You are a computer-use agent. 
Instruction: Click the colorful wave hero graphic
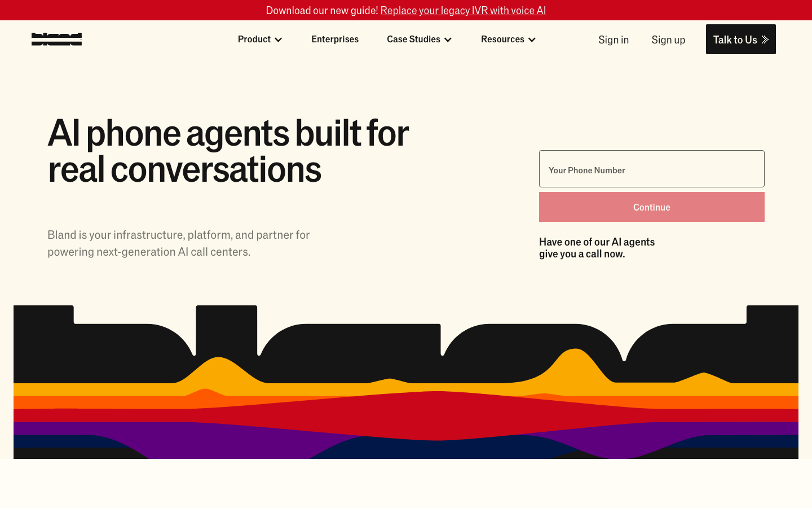406,382
